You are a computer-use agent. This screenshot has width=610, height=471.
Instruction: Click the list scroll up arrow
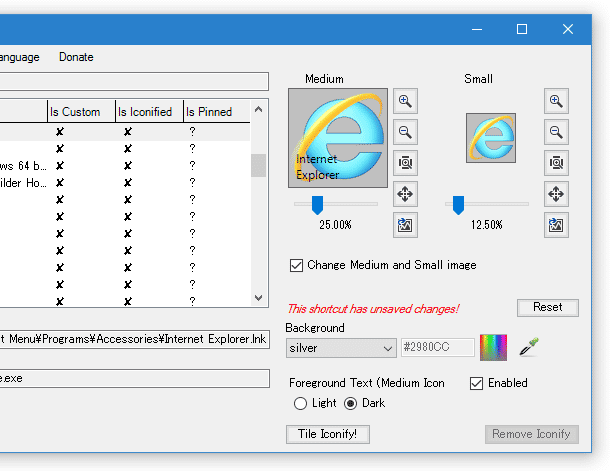(x=258, y=110)
